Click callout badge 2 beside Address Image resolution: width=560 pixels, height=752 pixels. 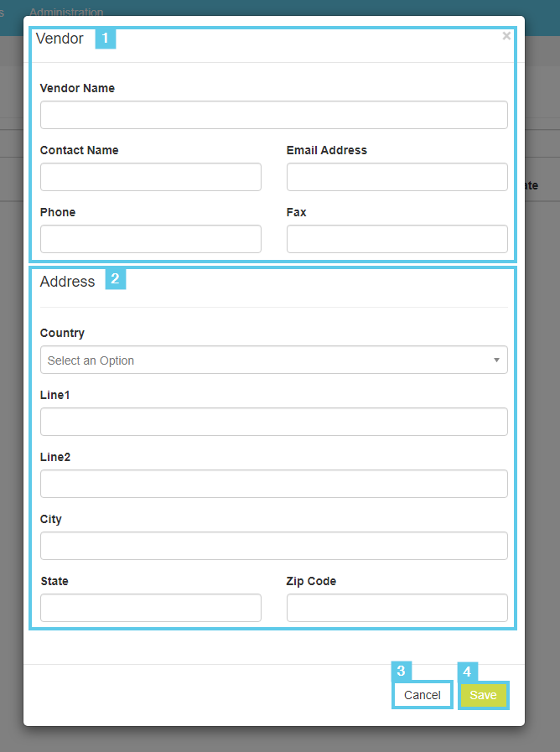coord(115,279)
